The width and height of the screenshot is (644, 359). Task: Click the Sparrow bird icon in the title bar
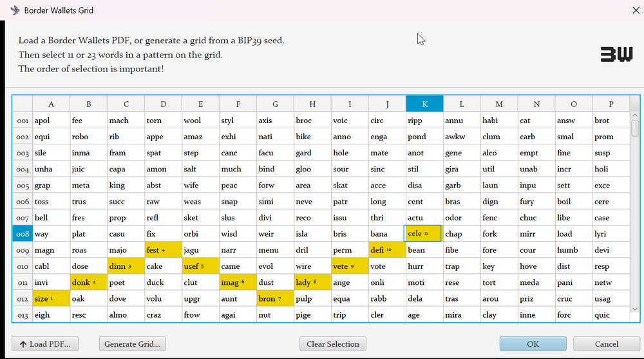(15, 10)
